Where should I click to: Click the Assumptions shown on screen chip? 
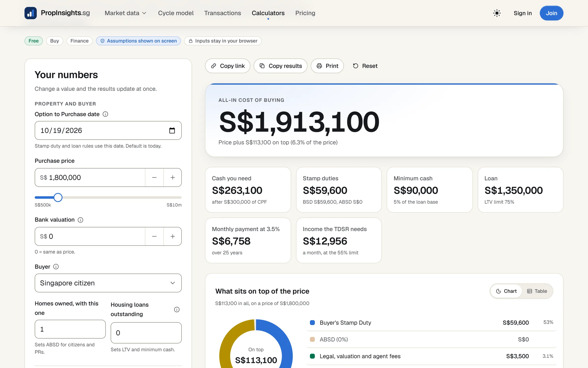(138, 41)
